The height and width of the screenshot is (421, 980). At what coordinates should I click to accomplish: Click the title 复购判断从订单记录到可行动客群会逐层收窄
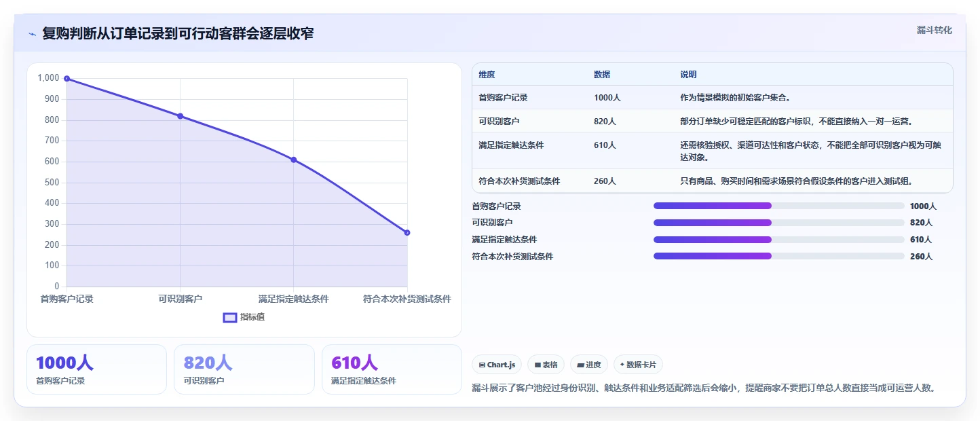point(178,33)
